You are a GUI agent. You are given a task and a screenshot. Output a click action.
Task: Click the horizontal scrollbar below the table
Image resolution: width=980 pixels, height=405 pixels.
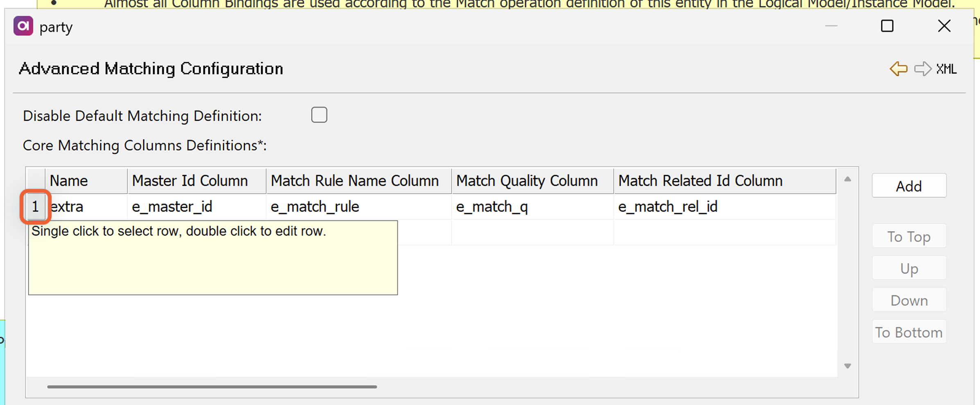coord(212,386)
